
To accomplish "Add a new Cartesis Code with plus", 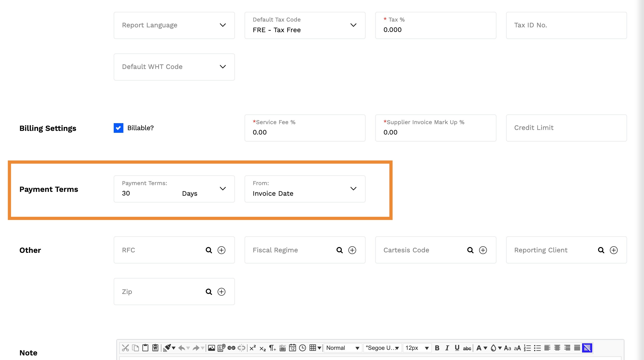I will (483, 250).
